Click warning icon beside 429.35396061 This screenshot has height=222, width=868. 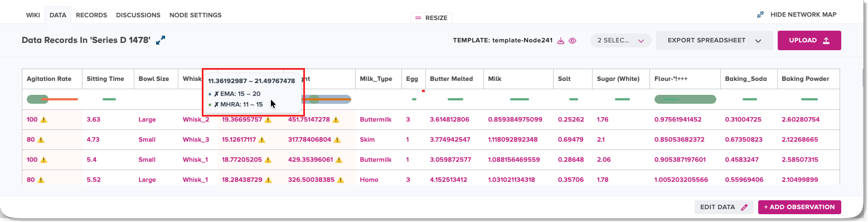[338, 160]
